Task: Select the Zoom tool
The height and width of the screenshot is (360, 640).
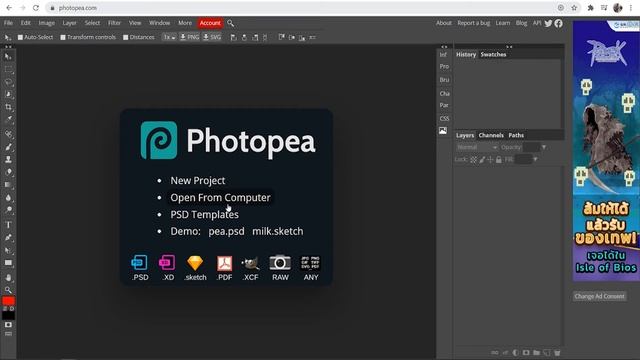Action: [x=8, y=290]
